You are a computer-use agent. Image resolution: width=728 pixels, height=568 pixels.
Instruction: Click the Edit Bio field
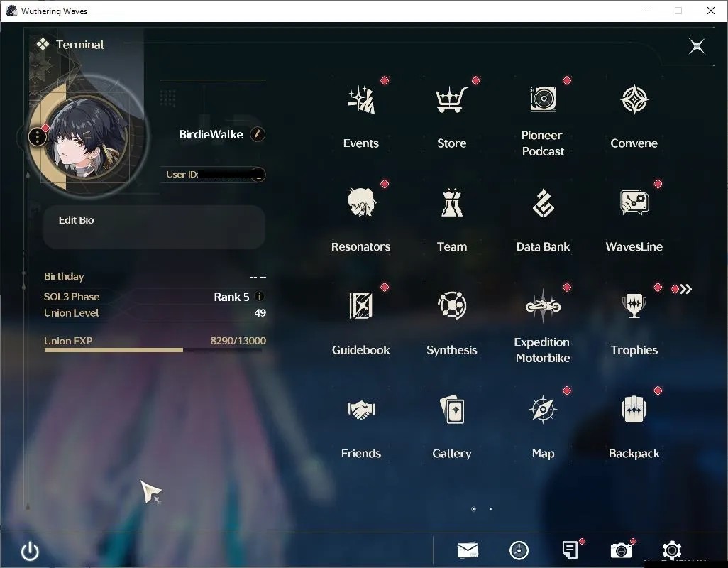[154, 227]
